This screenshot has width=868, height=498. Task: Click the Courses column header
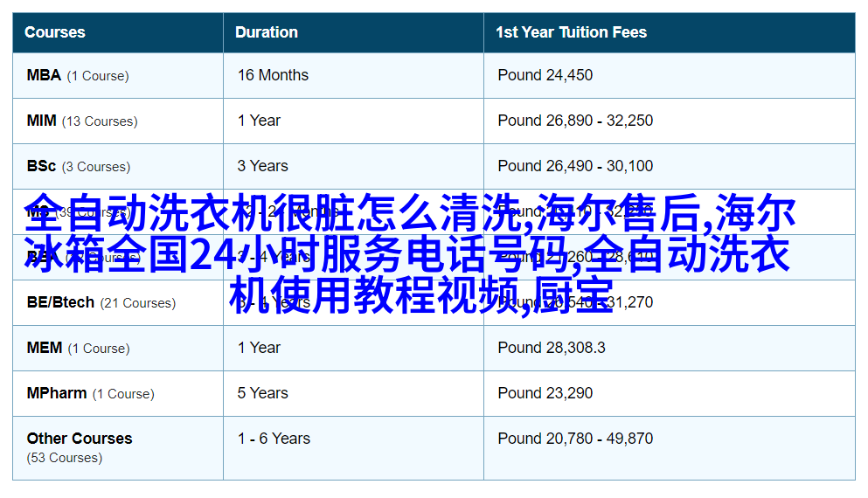point(55,32)
